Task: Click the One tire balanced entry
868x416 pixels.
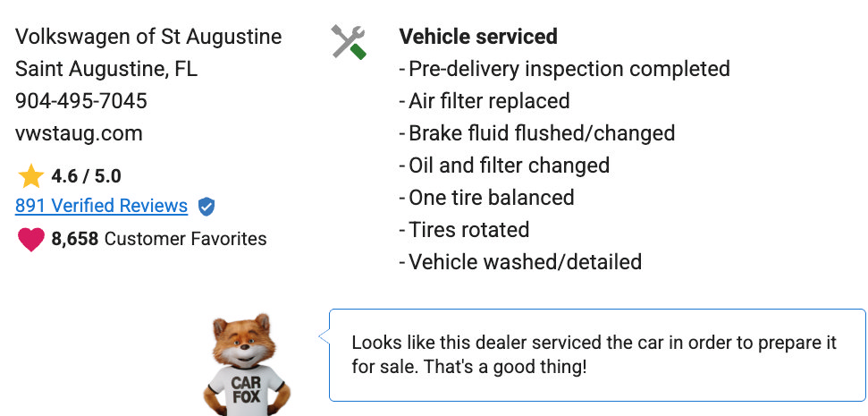Action: click(x=486, y=197)
